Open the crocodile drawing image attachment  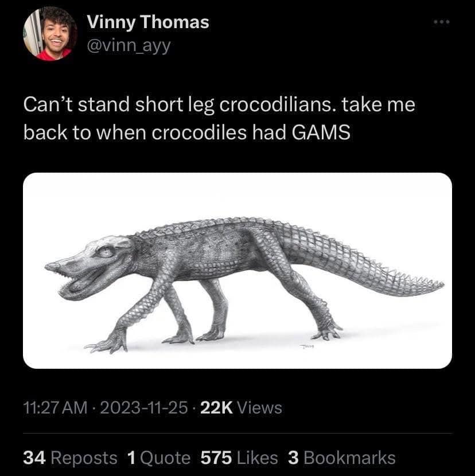coord(237,270)
